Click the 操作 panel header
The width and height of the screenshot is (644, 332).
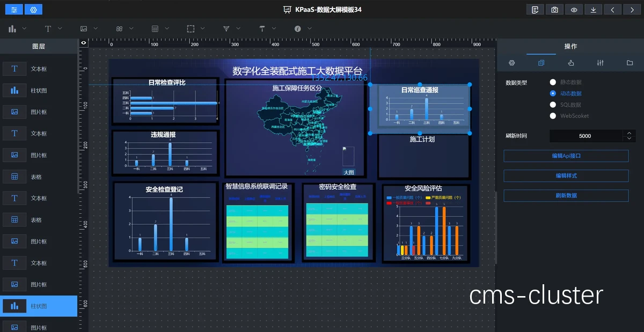[570, 47]
